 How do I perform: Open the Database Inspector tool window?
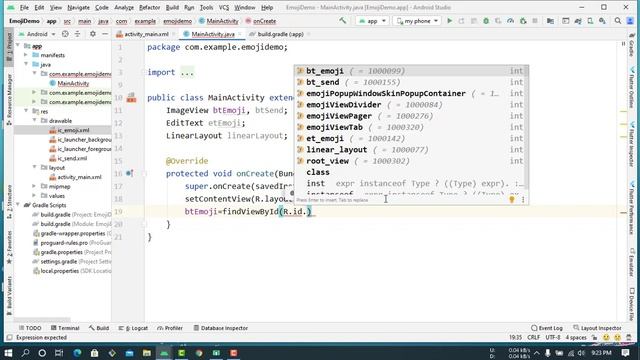point(221,328)
